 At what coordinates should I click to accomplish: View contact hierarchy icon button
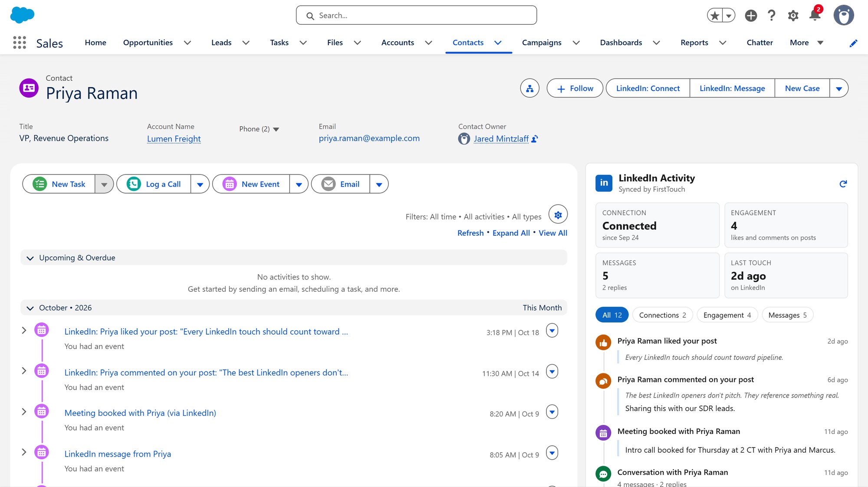(x=529, y=89)
